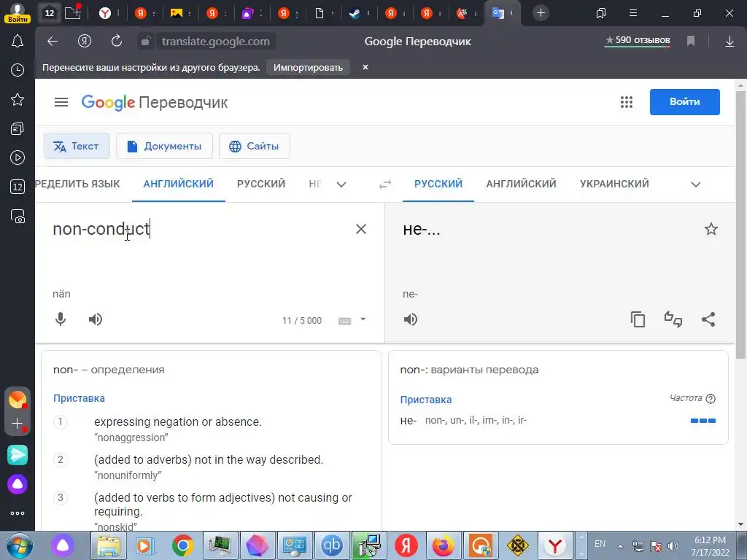Open sidebar screenshot tool
The height and width of the screenshot is (560, 747).
(18, 216)
